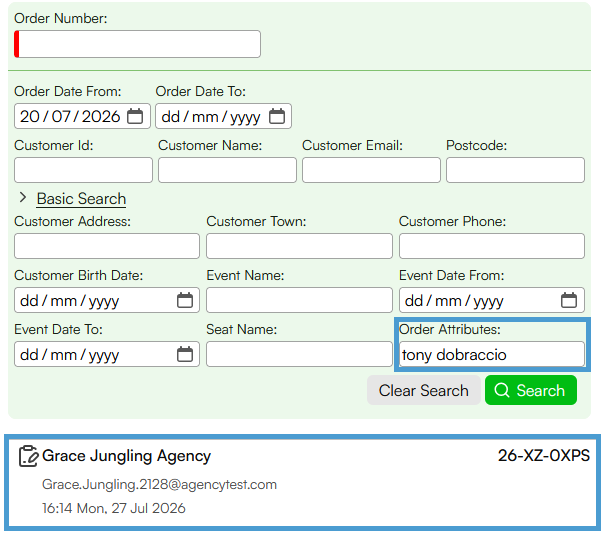The height and width of the screenshot is (543, 604).
Task: Select the Postcode input box
Action: [x=515, y=170]
